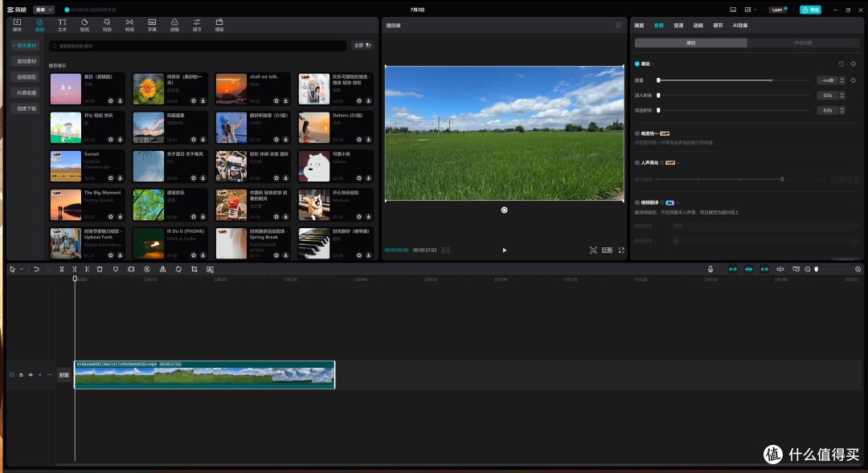Click the mirror flip icon in timeline toolbar
This screenshot has width=868, height=473.
point(162,269)
